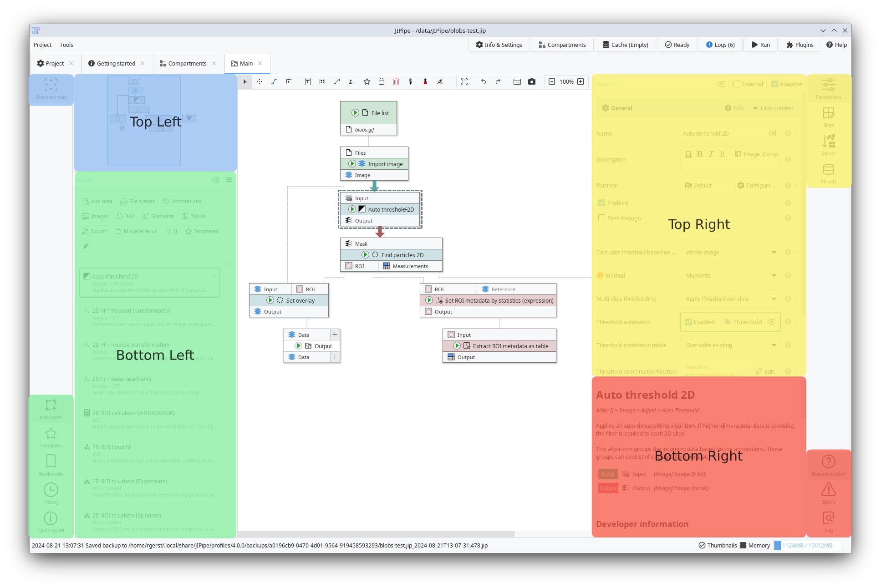Image resolution: width=881 pixels, height=588 pixels.
Task: Click the lock icon in graph toolbar
Action: point(382,81)
